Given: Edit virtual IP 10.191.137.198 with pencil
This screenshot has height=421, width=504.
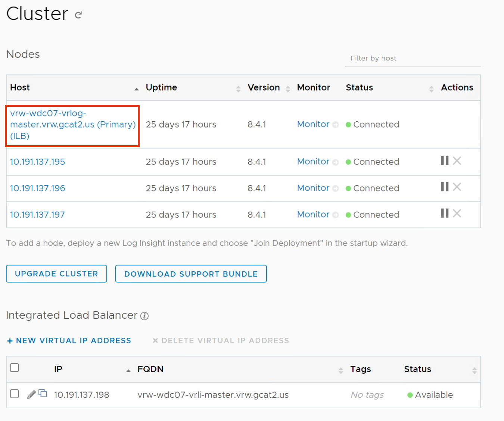Looking at the screenshot, I should [32, 395].
